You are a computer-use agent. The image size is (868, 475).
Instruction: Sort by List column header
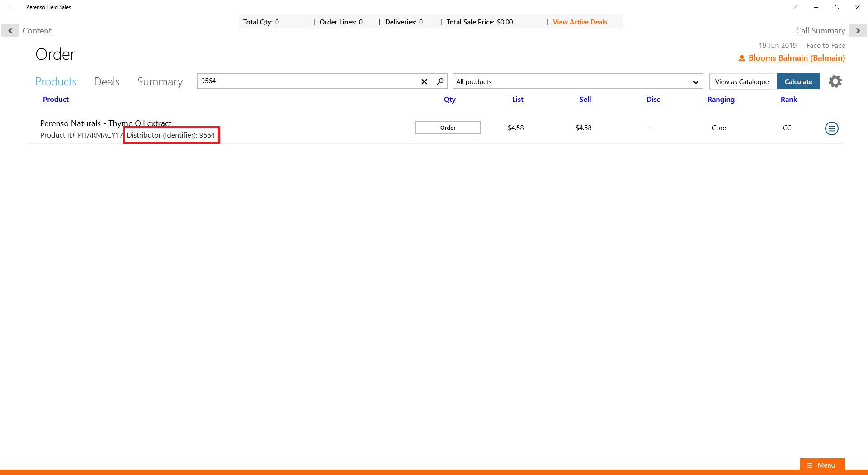(x=518, y=100)
